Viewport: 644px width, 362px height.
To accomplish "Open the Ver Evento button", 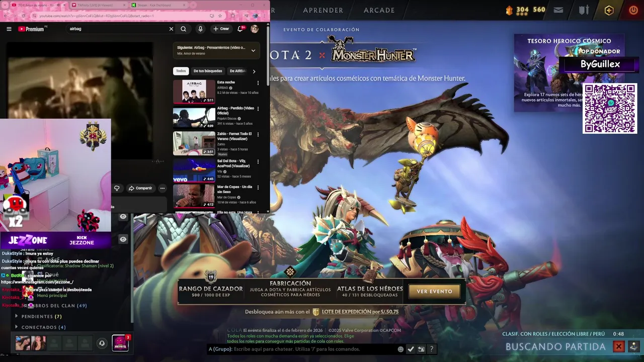I will (434, 291).
